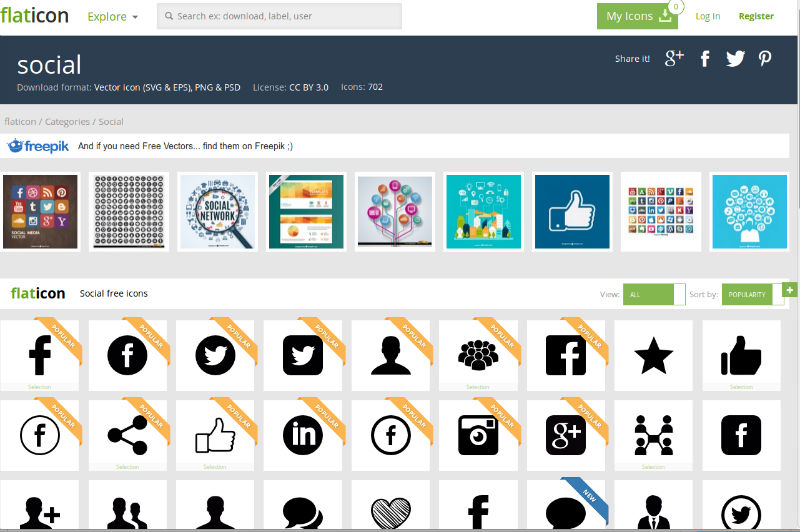Open the Explore dropdown menu
This screenshot has height=532, width=800.
coord(113,16)
